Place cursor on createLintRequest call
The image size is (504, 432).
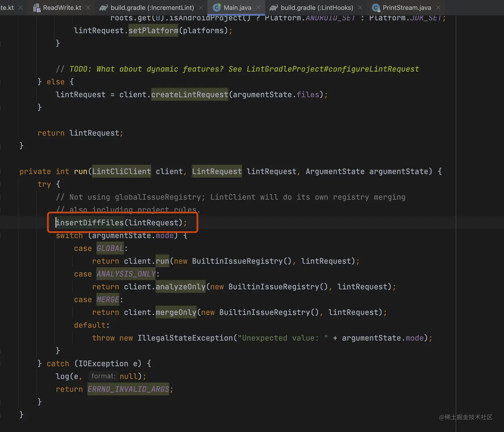coord(190,95)
